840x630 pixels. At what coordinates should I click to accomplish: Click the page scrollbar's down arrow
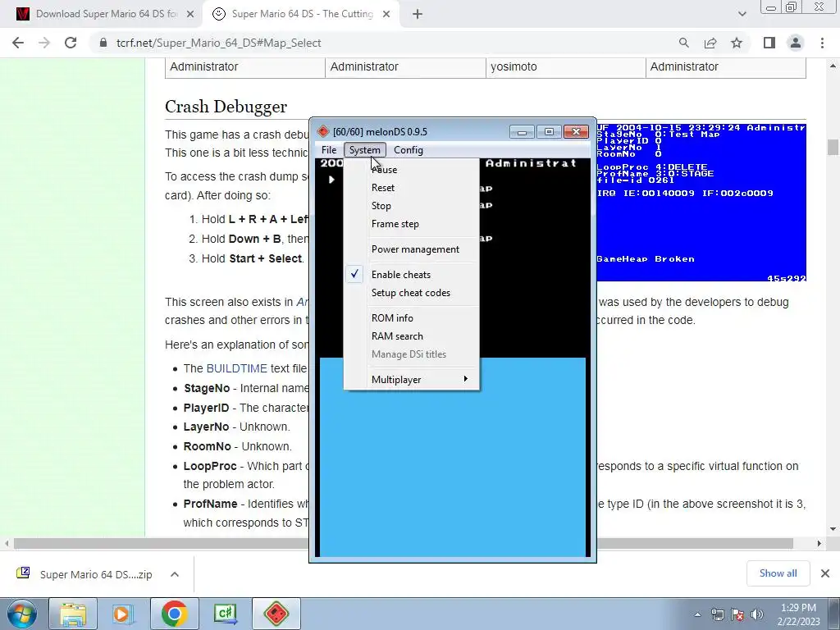833,529
